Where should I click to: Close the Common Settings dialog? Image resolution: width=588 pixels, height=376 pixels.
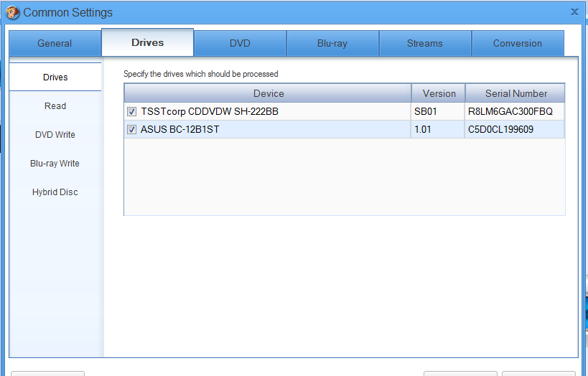(x=574, y=12)
